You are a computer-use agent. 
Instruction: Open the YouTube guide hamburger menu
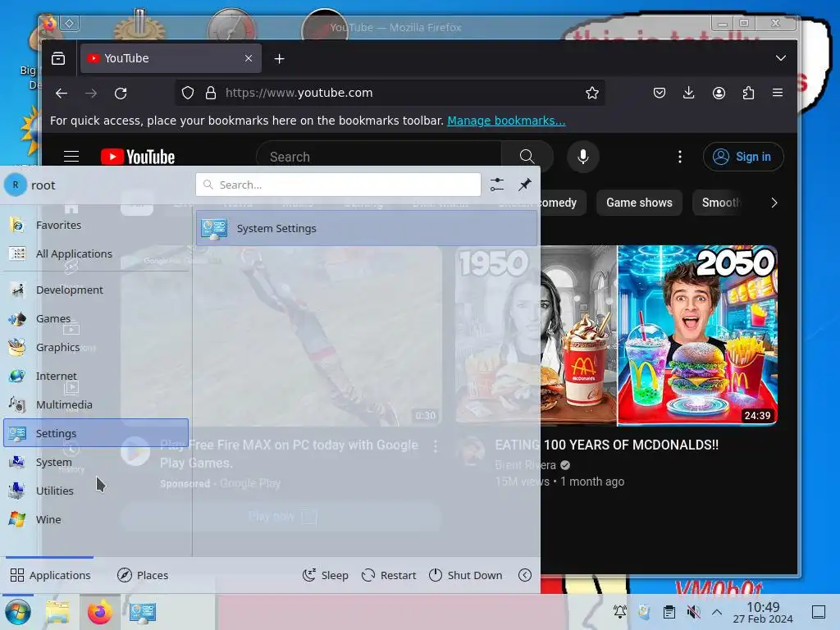(x=71, y=157)
